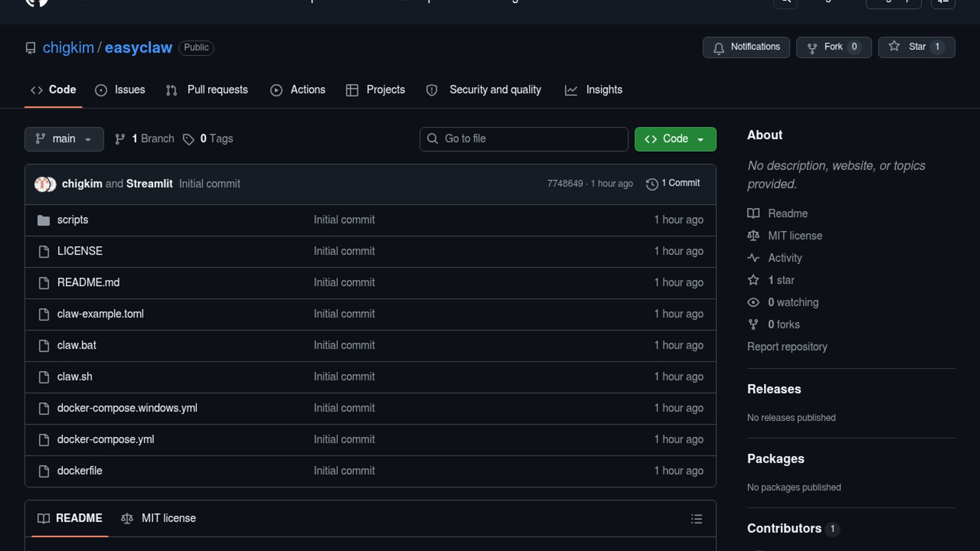Image resolution: width=980 pixels, height=551 pixels.
Task: Open Activity in the About sidebar
Action: 785,258
